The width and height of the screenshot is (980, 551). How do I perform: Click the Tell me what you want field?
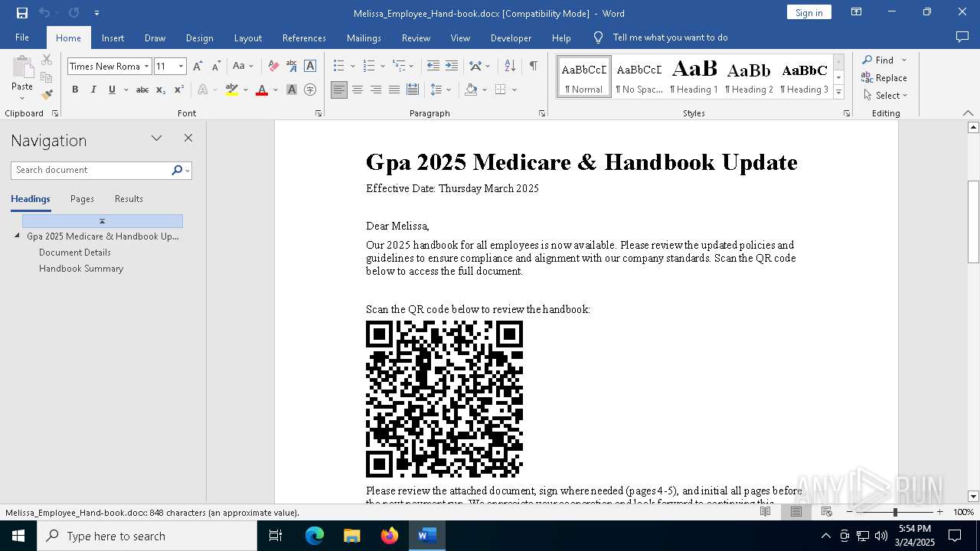click(670, 37)
